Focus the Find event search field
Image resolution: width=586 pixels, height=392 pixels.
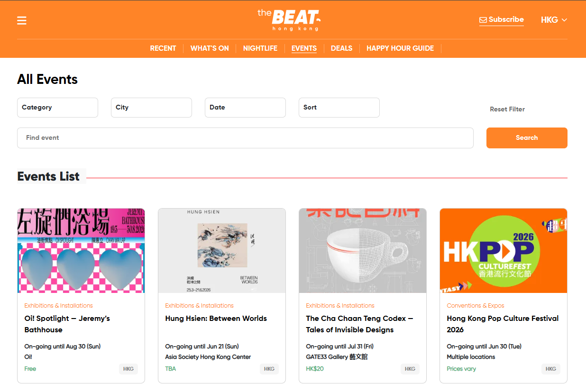[245, 138]
